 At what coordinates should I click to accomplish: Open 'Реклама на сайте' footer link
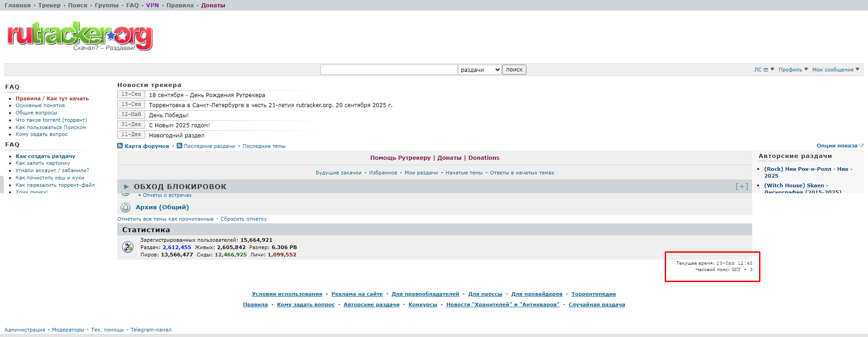[x=357, y=294]
